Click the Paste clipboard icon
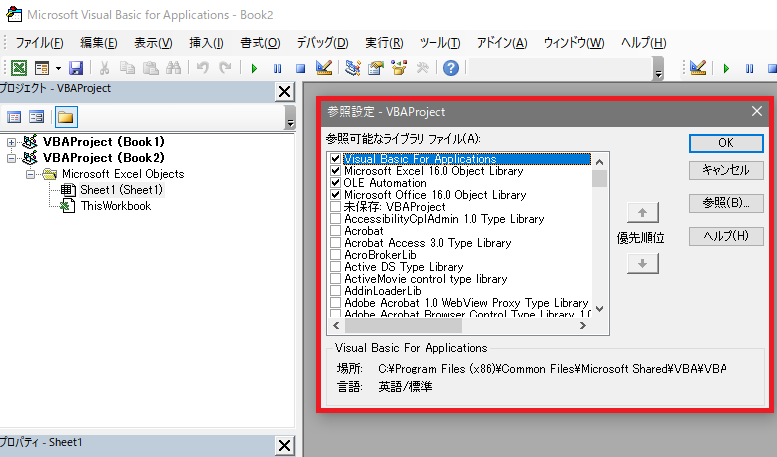The image size is (777, 457). pyautogui.click(x=151, y=68)
